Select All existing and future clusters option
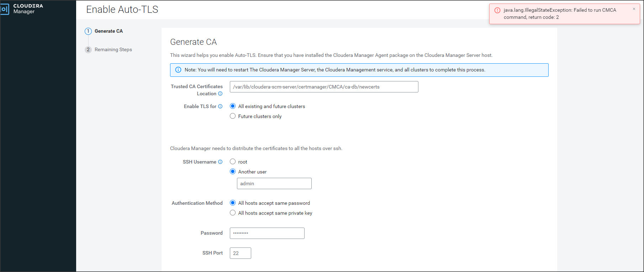This screenshot has width=644, height=272. pyautogui.click(x=233, y=106)
